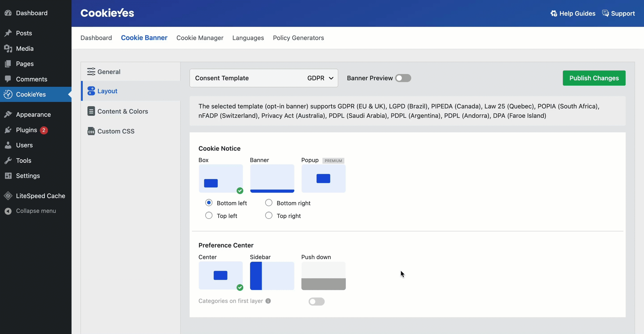
Task: Open the Appearance menu label
Action: coord(33,114)
